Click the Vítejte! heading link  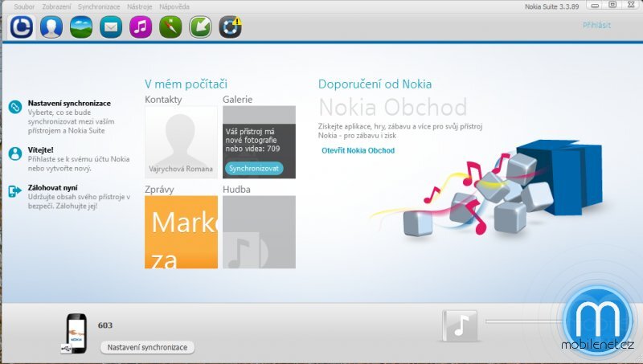click(x=41, y=150)
